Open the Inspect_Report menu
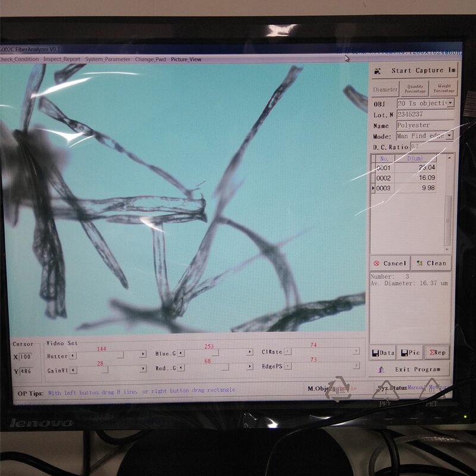476x476 pixels. point(61,59)
